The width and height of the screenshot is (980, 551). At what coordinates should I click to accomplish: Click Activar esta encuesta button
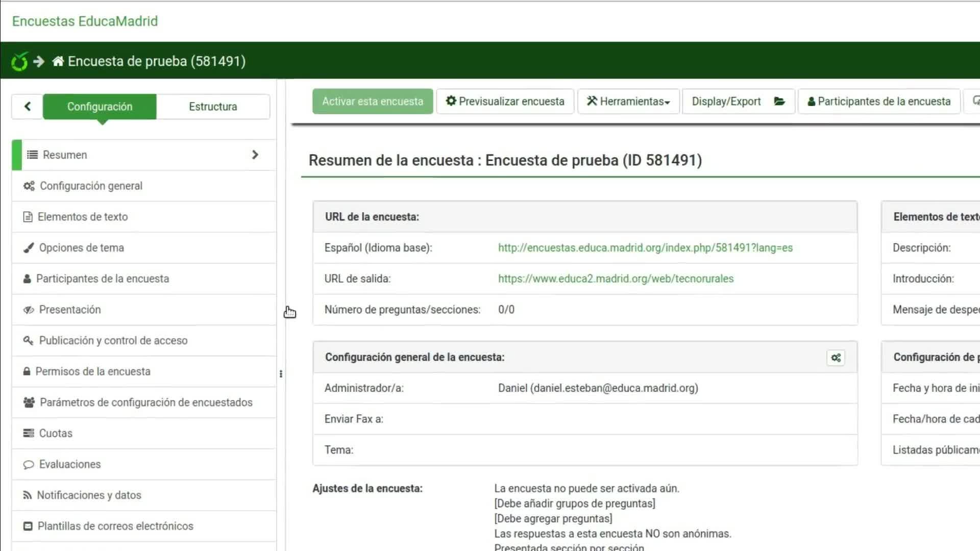coord(373,102)
